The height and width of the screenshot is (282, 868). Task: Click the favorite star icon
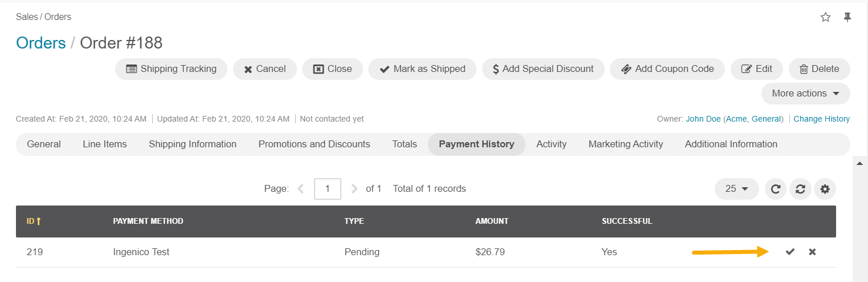pos(825,17)
